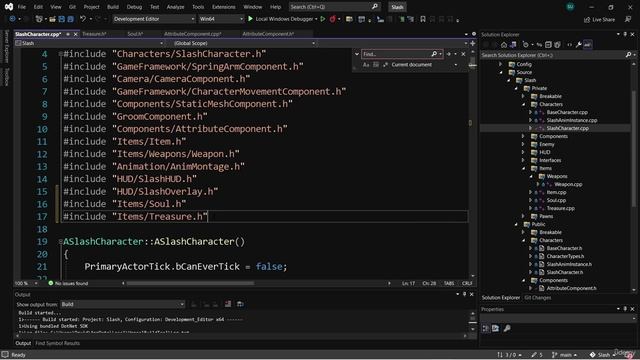Viewport: 640px width, 360px height.
Task: Toggle regular expressions in Find bar
Action: pos(385,64)
